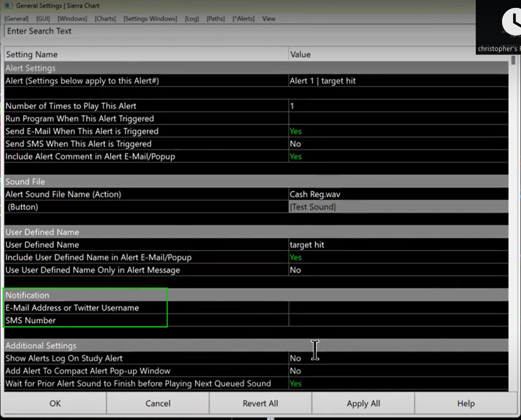Click the Additional Settings section header
The image size is (521, 420).
pyautogui.click(x=256, y=345)
